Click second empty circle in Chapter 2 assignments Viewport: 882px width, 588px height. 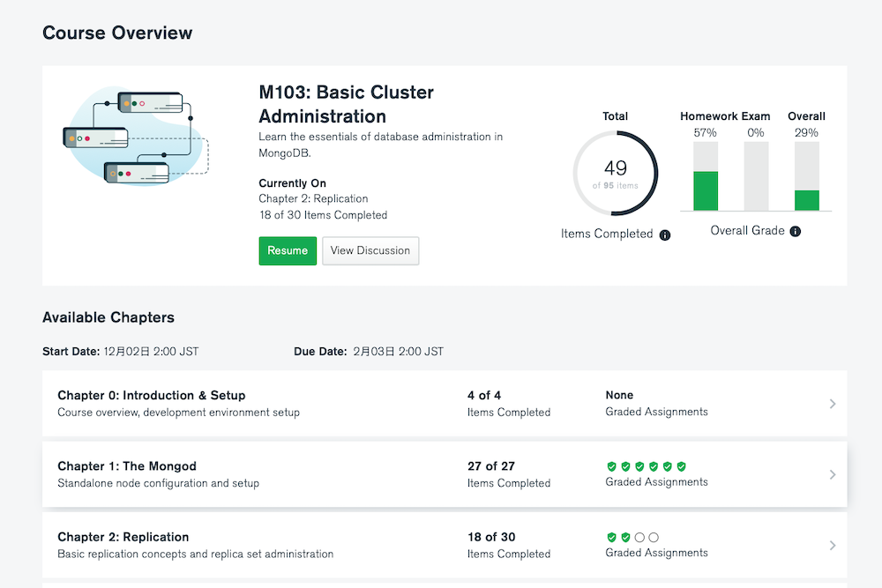(654, 538)
